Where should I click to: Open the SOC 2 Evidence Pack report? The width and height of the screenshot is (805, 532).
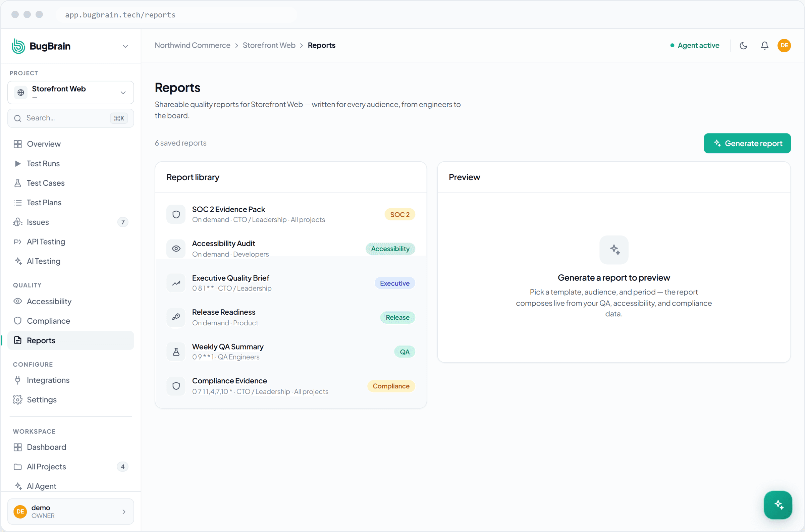[x=291, y=214]
